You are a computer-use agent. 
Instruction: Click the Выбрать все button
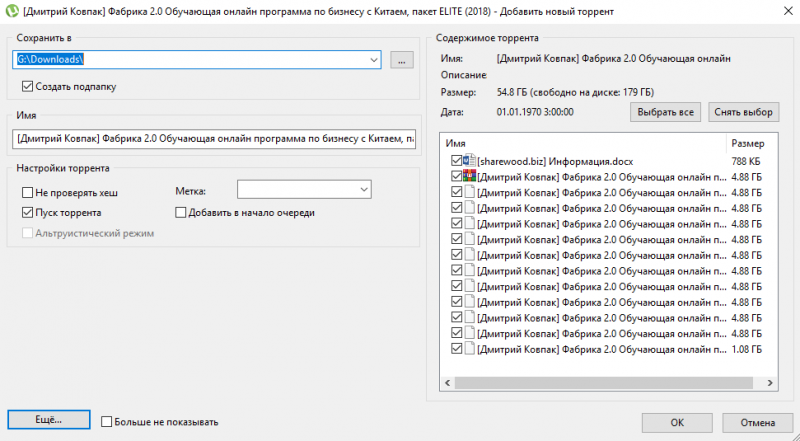pyautogui.click(x=664, y=112)
